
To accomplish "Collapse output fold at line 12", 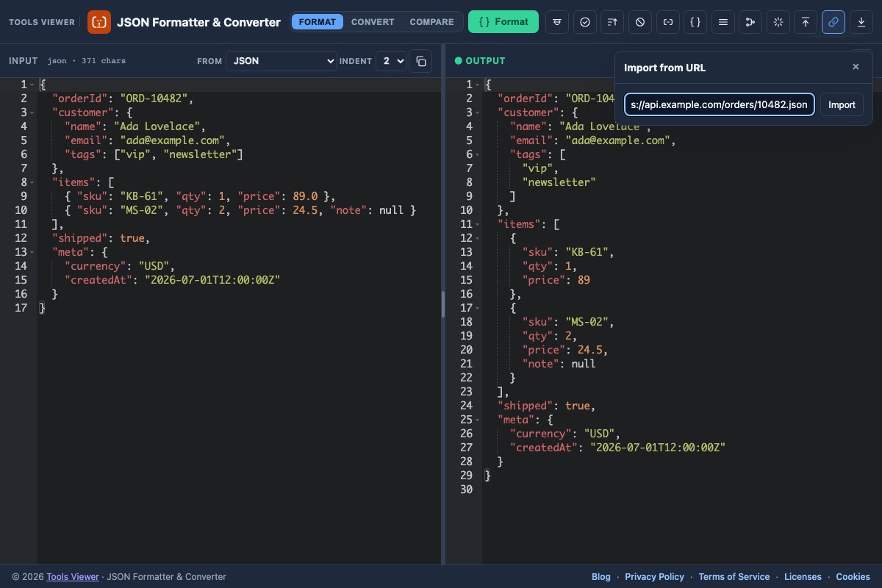I will tap(478, 238).
